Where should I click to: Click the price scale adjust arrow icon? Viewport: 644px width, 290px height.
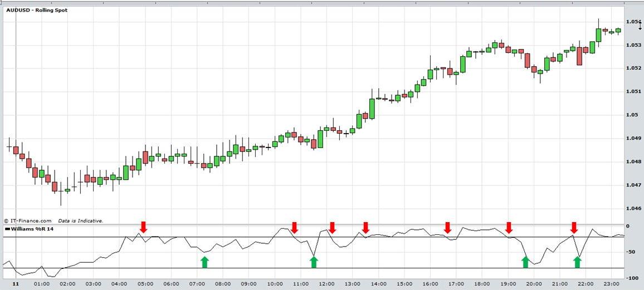pyautogui.click(x=640, y=25)
